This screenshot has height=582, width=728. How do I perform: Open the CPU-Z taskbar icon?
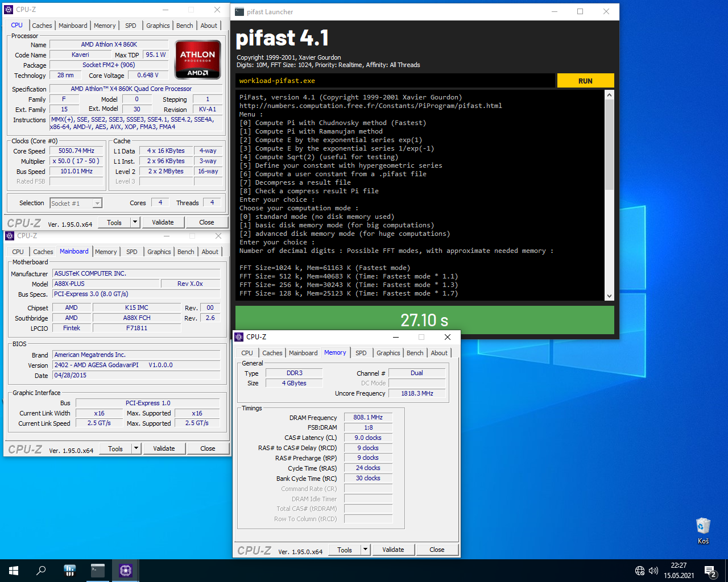(126, 571)
